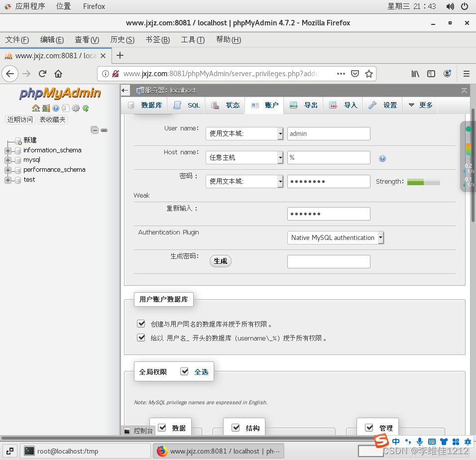Open User name type dropdown
476x460 pixels.
244,133
